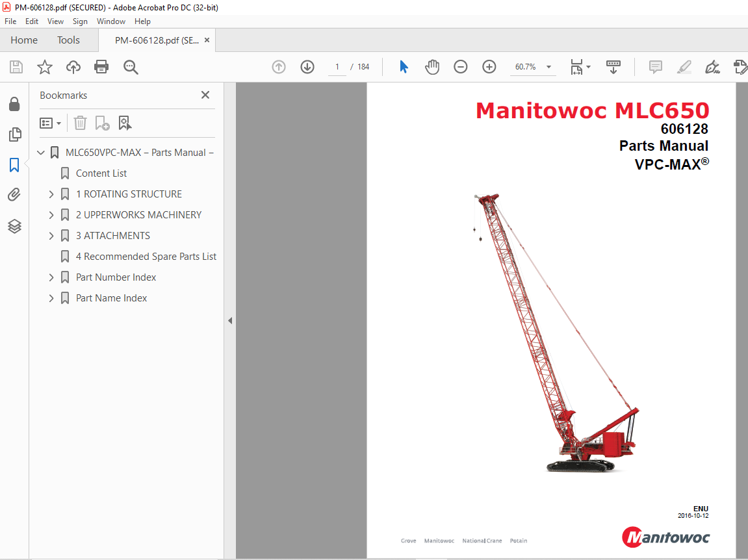This screenshot has width=748, height=560.
Task: Save the file using the floppy disk icon
Action: pos(16,67)
